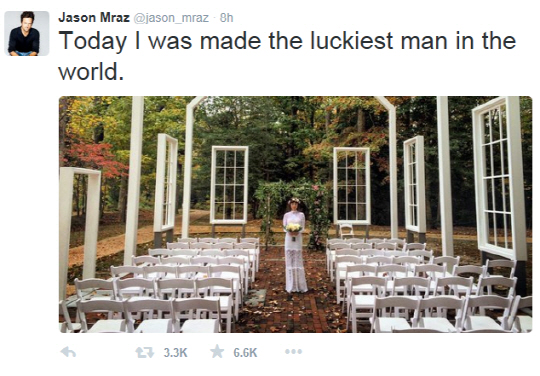Open Jason Mraz's profile avatar picture
This screenshot has height=376, width=540.
point(27,33)
